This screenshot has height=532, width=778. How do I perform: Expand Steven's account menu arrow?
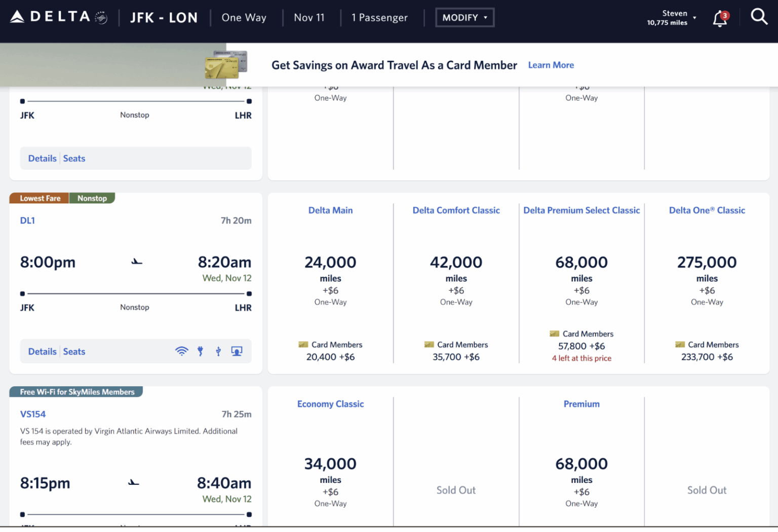point(694,17)
